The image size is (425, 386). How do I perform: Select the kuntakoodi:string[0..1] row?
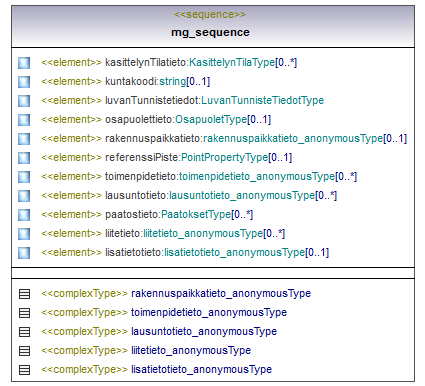coord(125,82)
